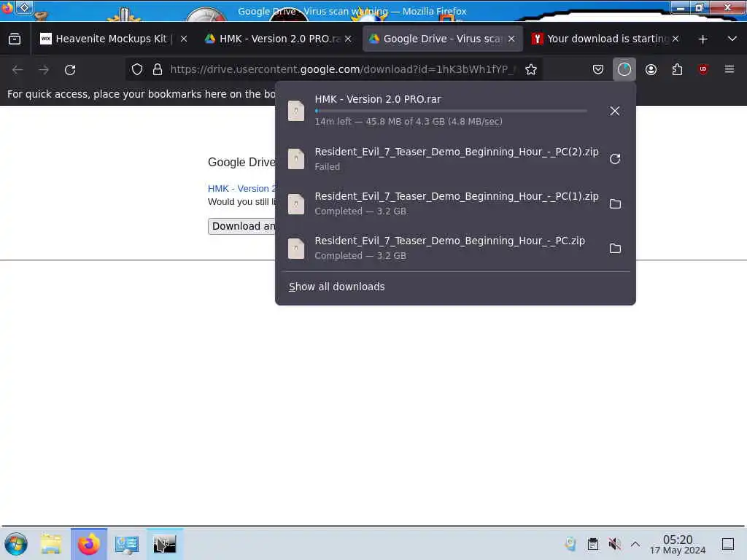Open Firefox View tab list icon
The height and width of the screenshot is (560, 747).
(x=15, y=39)
